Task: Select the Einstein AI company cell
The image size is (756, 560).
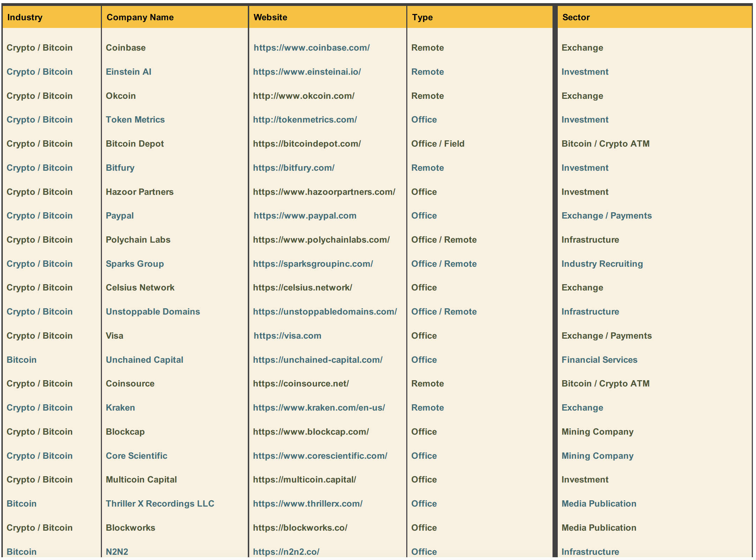Action: (x=128, y=72)
